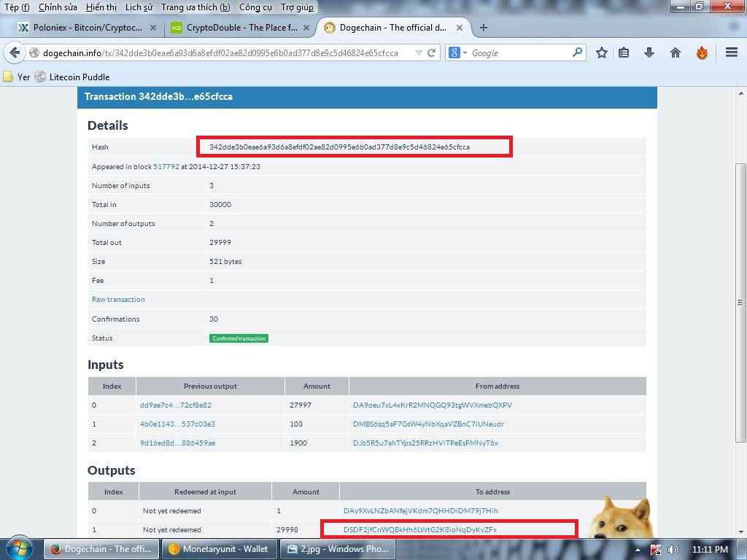Open from-address starting with DA9oeu7xL4
The width and height of the screenshot is (747, 560).
tap(433, 405)
